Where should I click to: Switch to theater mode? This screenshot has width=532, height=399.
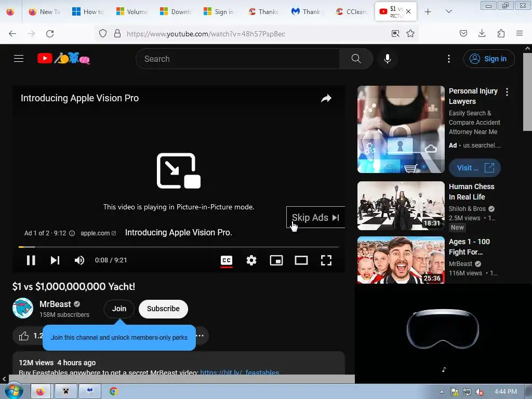[x=301, y=260]
